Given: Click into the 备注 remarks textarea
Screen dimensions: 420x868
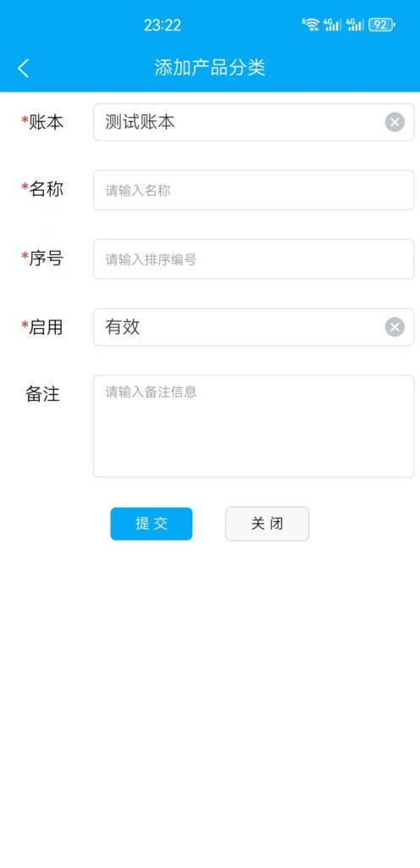Looking at the screenshot, I should [254, 426].
